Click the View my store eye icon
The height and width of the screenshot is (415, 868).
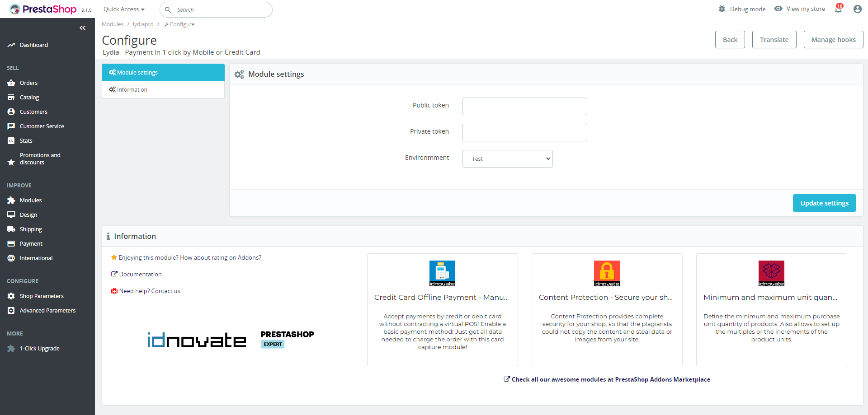click(778, 9)
